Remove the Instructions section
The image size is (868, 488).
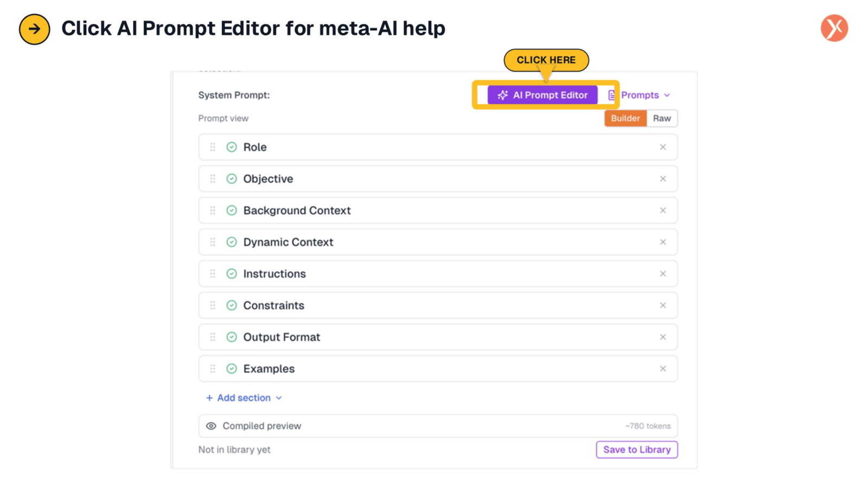[663, 274]
